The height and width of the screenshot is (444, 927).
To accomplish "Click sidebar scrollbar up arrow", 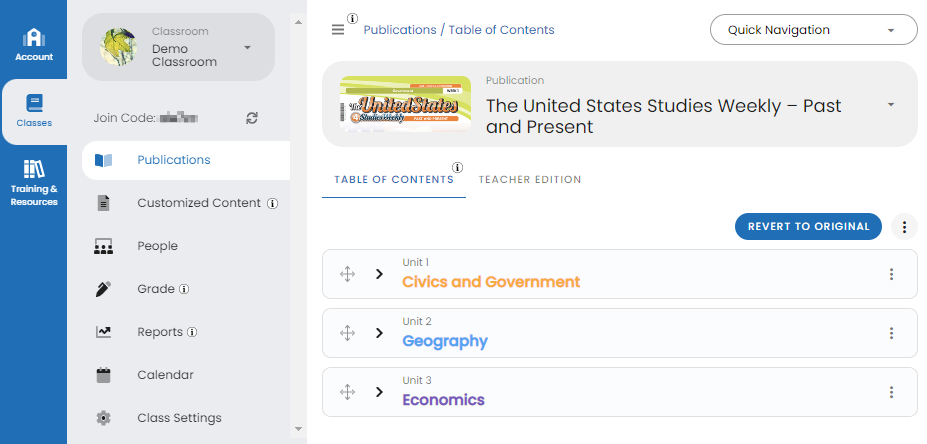I will (298, 22).
